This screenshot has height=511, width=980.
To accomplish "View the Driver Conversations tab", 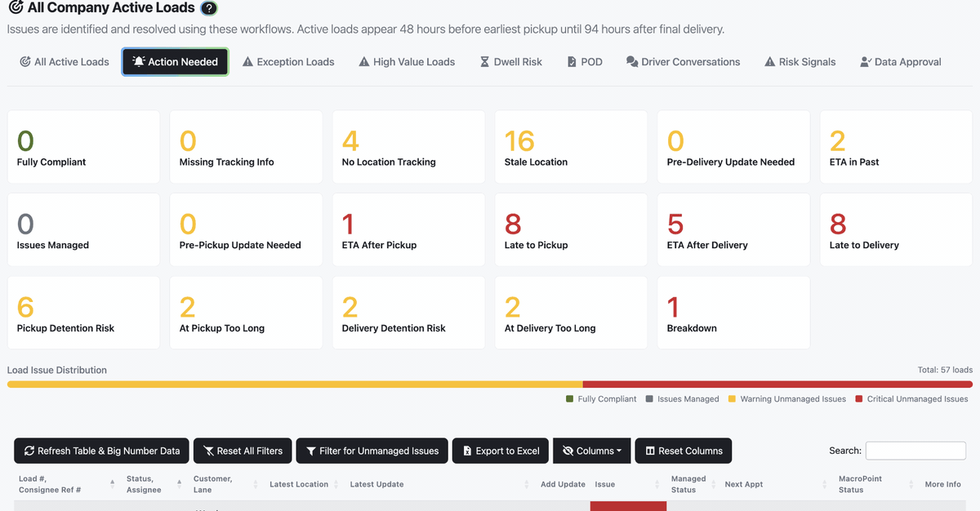I will pyautogui.click(x=683, y=62).
